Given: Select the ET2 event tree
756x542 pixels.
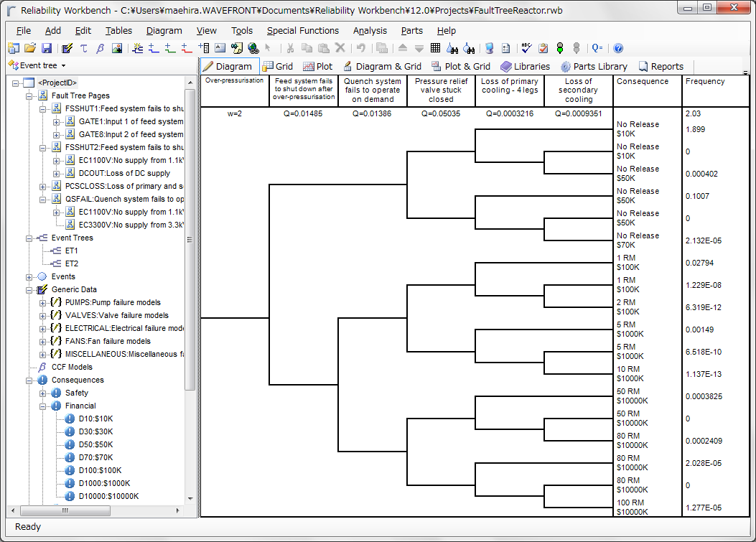Looking at the screenshot, I should click(71, 263).
